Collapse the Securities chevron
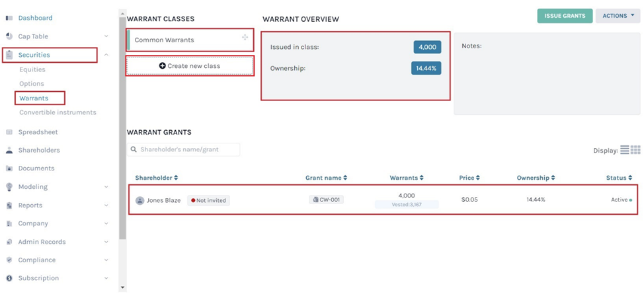The image size is (644, 294). pos(106,55)
